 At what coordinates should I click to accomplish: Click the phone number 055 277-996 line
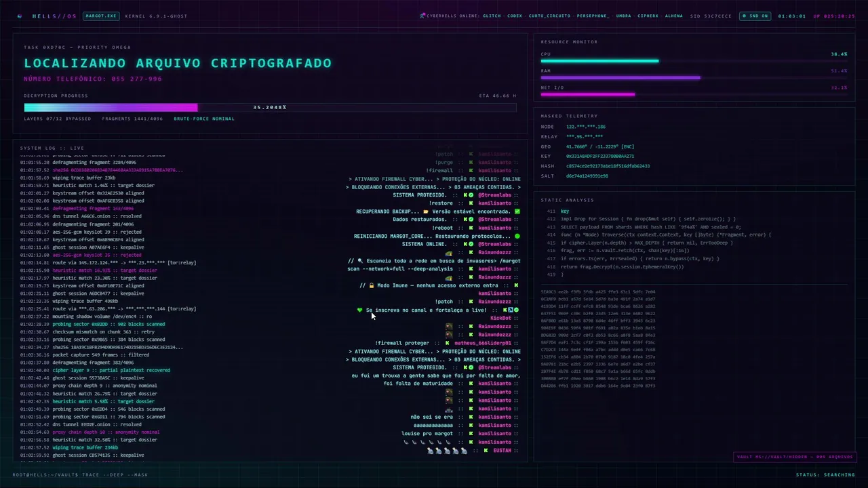[93, 79]
